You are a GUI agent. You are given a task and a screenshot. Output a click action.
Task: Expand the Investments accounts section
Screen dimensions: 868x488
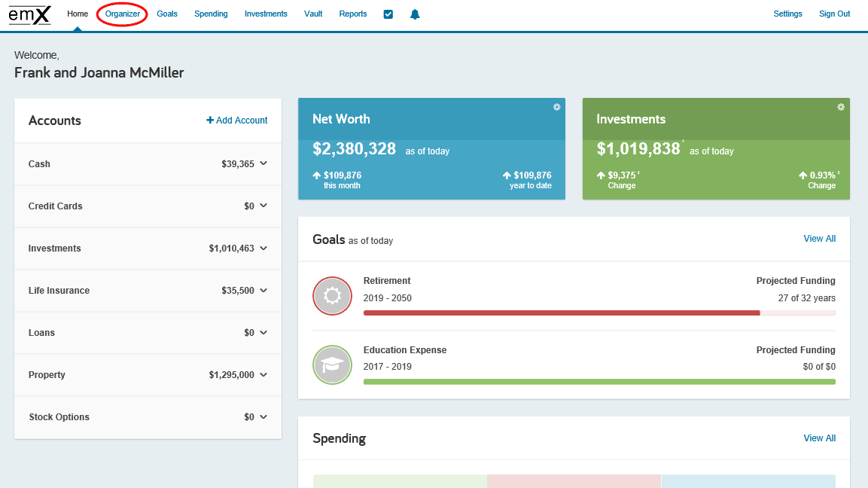point(262,249)
